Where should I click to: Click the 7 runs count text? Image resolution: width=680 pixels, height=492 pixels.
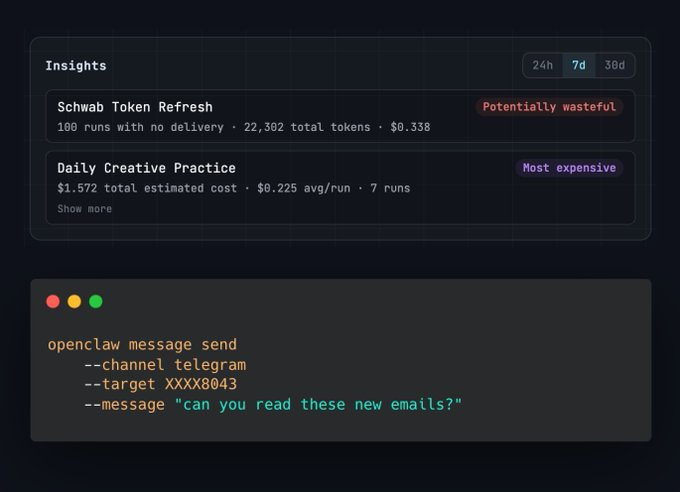pos(390,188)
